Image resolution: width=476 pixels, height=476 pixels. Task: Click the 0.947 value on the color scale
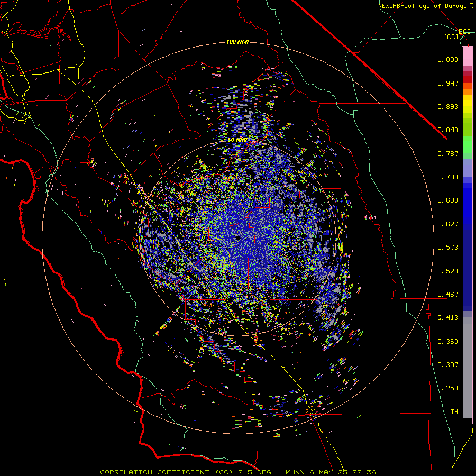448,83
